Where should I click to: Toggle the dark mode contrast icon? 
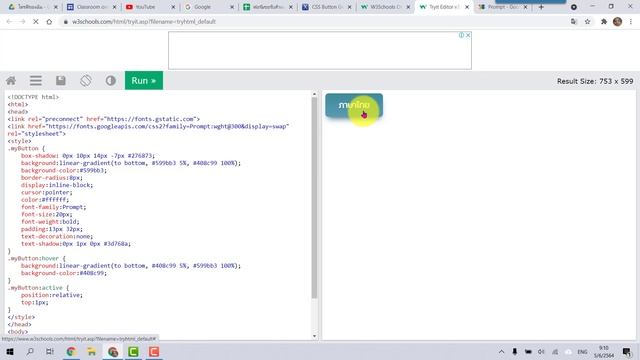click(x=111, y=81)
